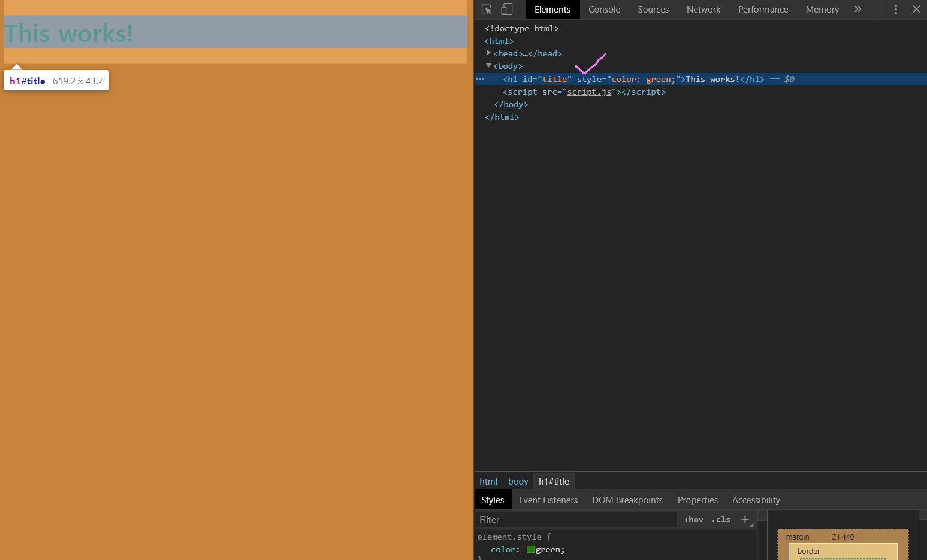Open the DOM Breakpoints pane tab
Viewport: 927px width, 560px height.
pos(627,500)
